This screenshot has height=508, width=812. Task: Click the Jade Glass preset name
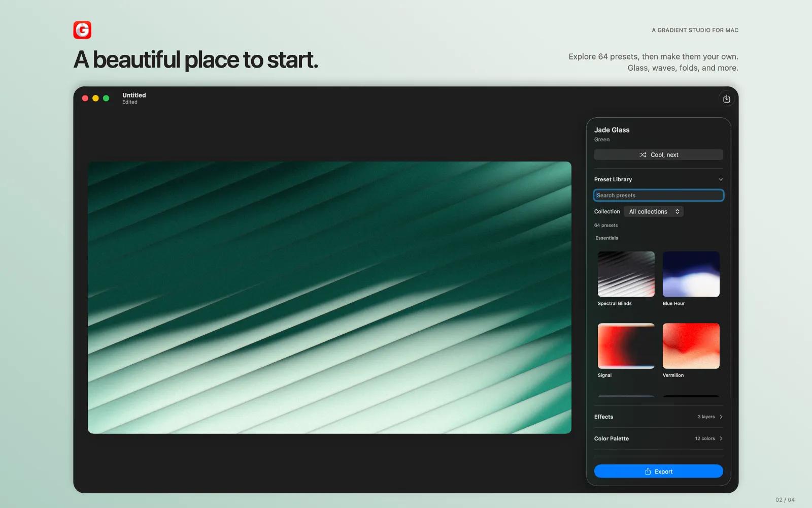point(612,130)
